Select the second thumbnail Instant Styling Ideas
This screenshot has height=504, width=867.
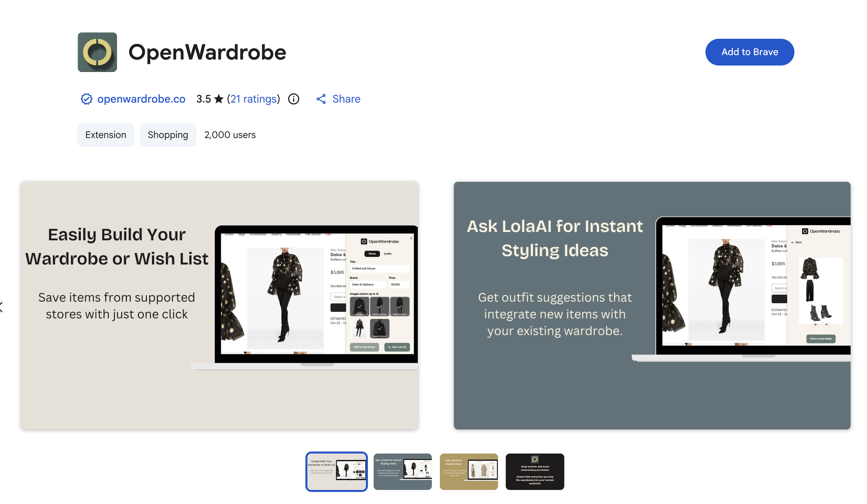[x=402, y=471]
